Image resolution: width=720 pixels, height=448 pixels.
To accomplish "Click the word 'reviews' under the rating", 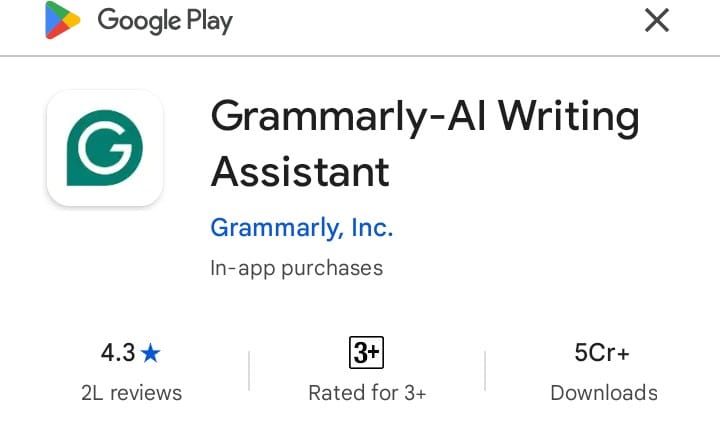I will pyautogui.click(x=146, y=393).
